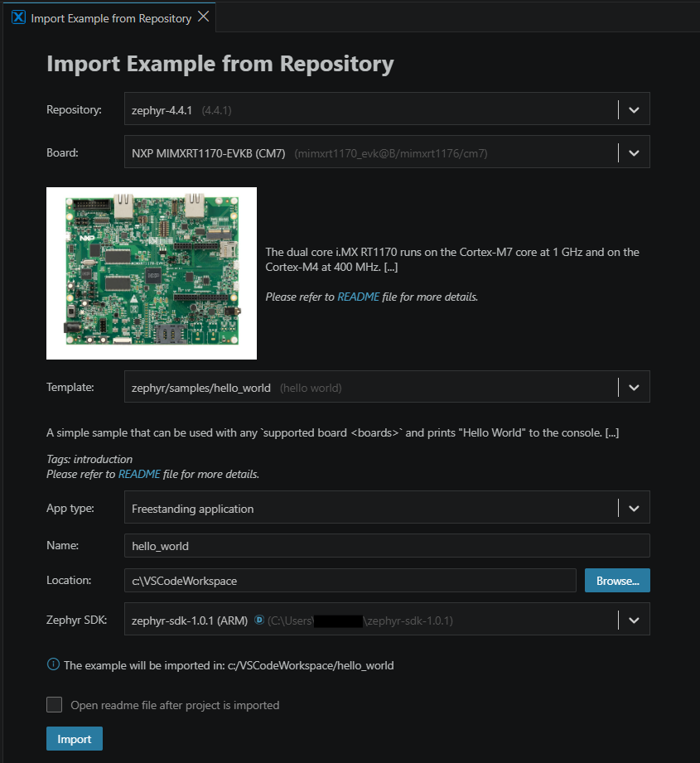Open the Repository dropdown showing zephyr-4.4.1
700x763 pixels.
click(x=387, y=110)
